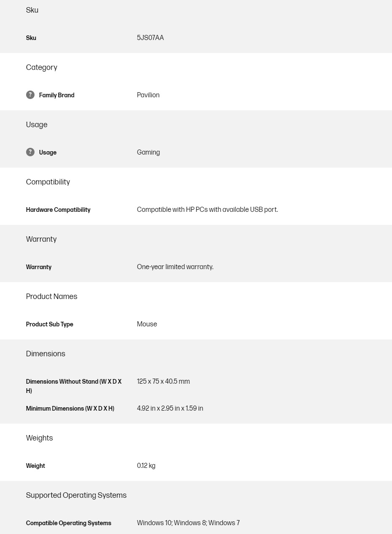Click the Product Names heading

51,296
